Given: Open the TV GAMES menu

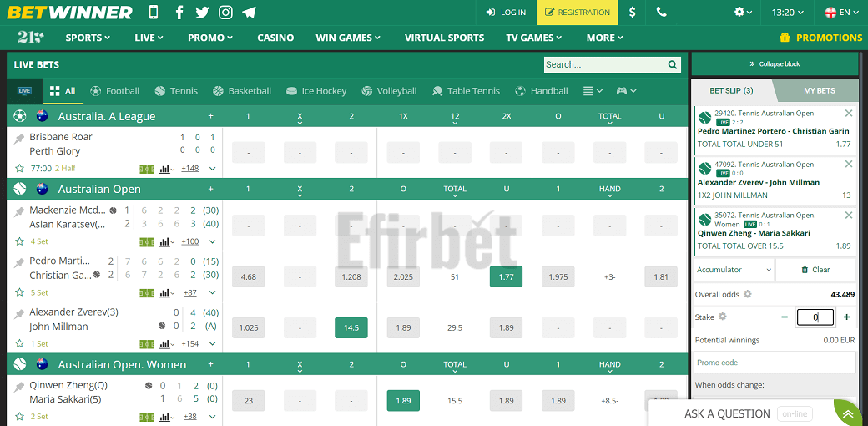Looking at the screenshot, I should [533, 38].
